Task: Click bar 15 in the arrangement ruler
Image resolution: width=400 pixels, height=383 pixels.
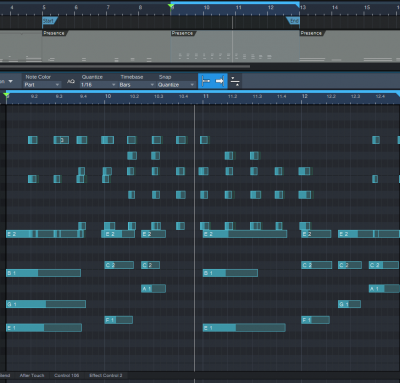Action: click(x=367, y=7)
